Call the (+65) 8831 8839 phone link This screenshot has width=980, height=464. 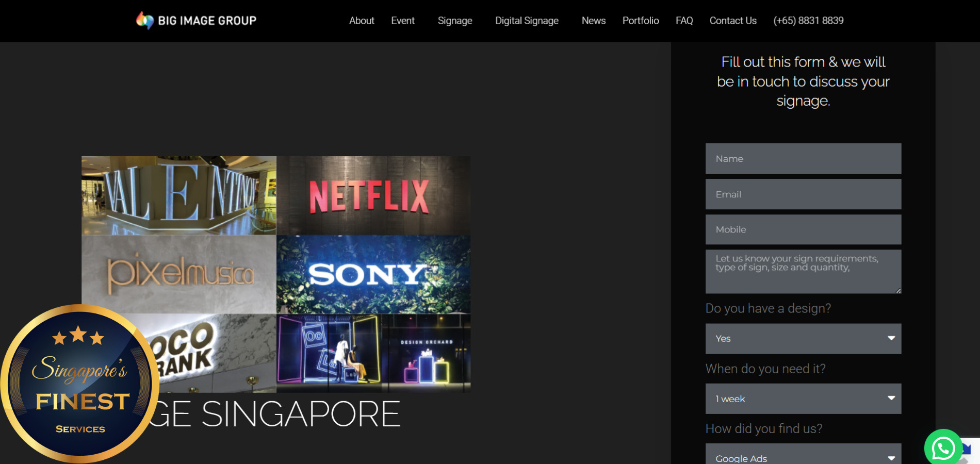pos(808,21)
